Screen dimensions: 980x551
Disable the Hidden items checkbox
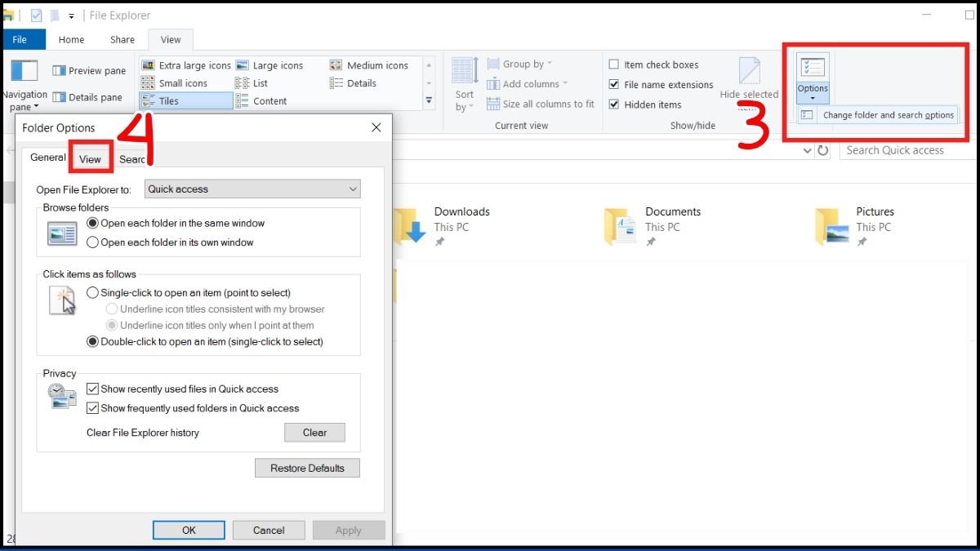[614, 104]
